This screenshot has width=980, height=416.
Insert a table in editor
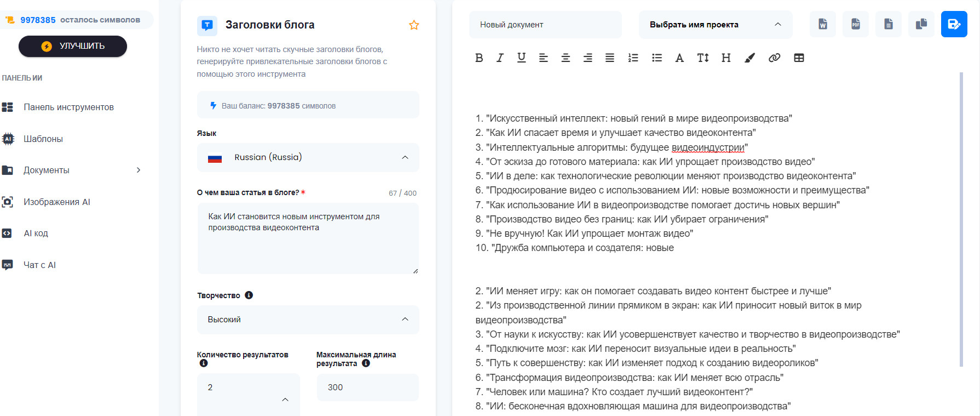click(x=799, y=58)
